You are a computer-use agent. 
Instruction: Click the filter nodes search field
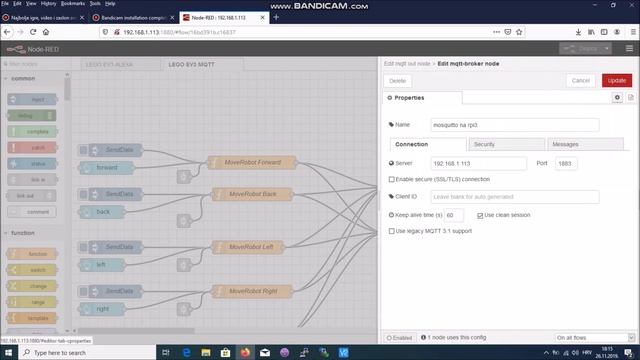(36, 64)
